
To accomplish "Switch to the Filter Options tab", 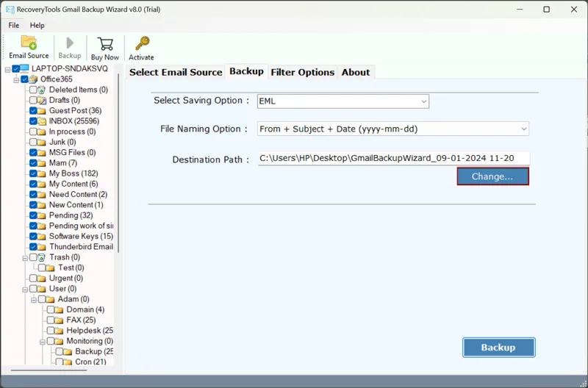I will pyautogui.click(x=303, y=72).
